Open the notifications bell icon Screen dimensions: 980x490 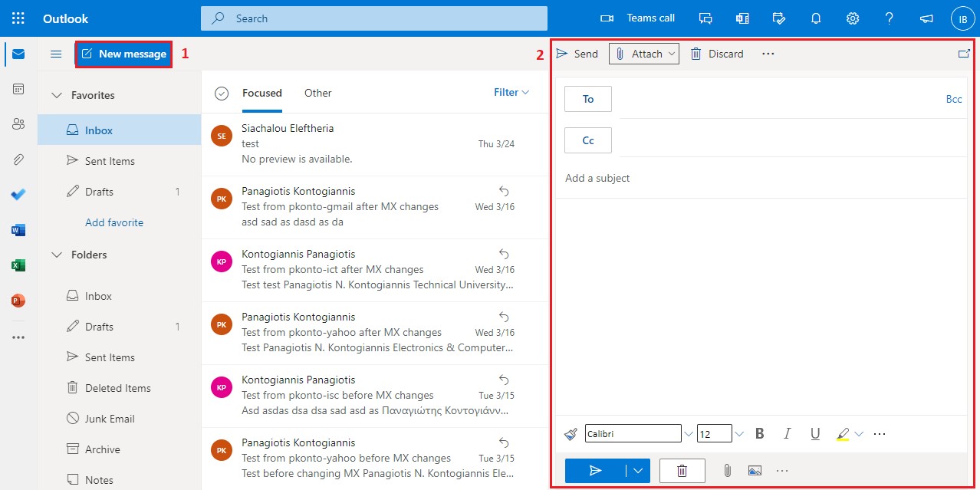coord(816,18)
